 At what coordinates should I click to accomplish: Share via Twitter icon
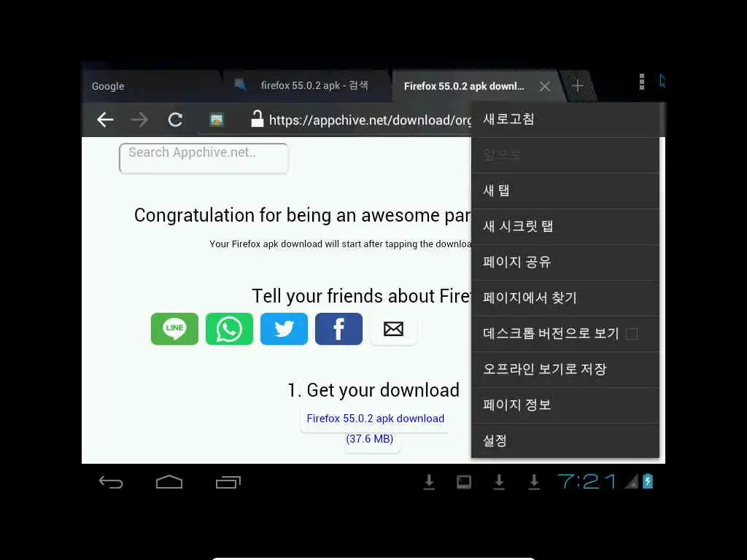(284, 329)
